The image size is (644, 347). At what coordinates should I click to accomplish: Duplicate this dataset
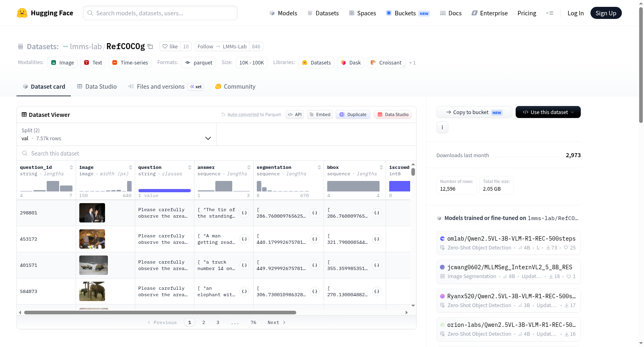353,114
